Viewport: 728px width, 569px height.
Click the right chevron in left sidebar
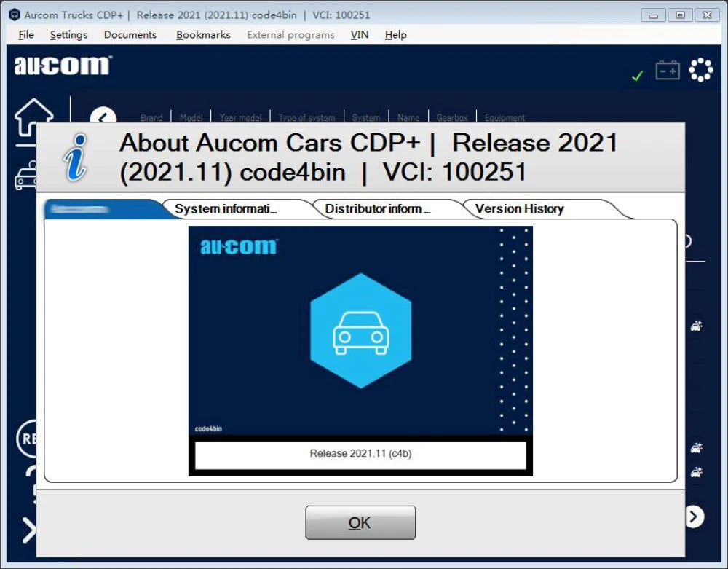coord(29,530)
